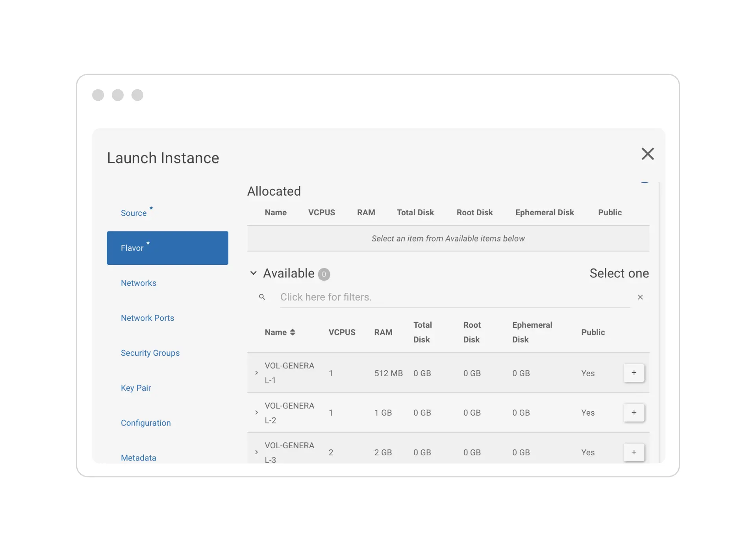756x551 pixels.
Task: Focus the 'Click here for filters' field
Action: click(x=455, y=297)
